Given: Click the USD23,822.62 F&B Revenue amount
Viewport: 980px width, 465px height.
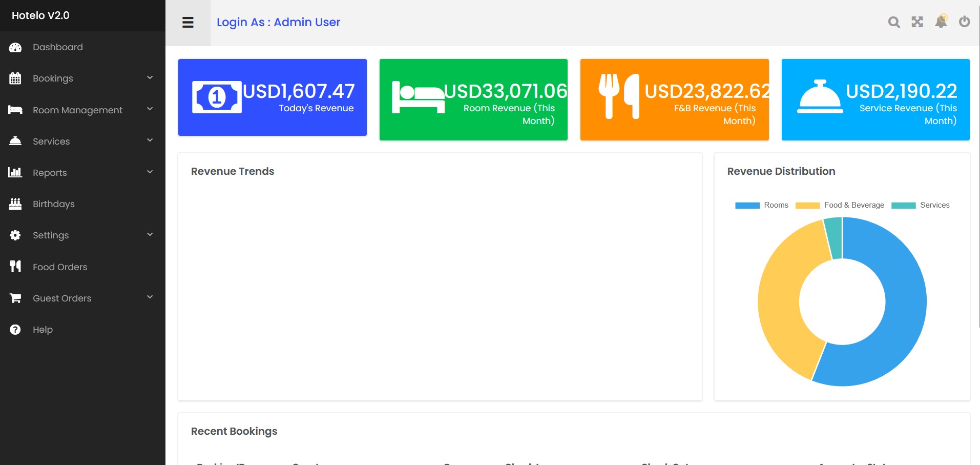Looking at the screenshot, I should [707, 91].
